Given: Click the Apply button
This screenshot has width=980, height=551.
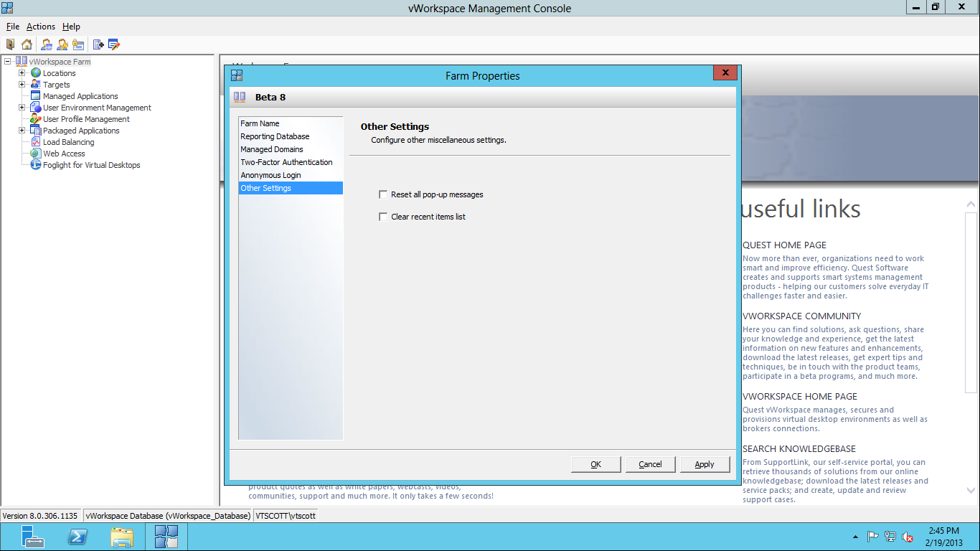Looking at the screenshot, I should point(705,464).
